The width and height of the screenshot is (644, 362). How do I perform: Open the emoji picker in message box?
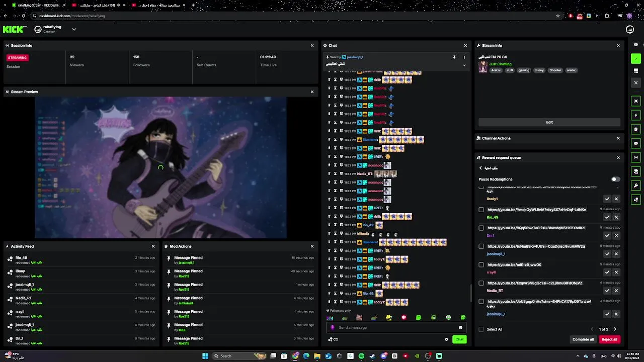tap(460, 328)
